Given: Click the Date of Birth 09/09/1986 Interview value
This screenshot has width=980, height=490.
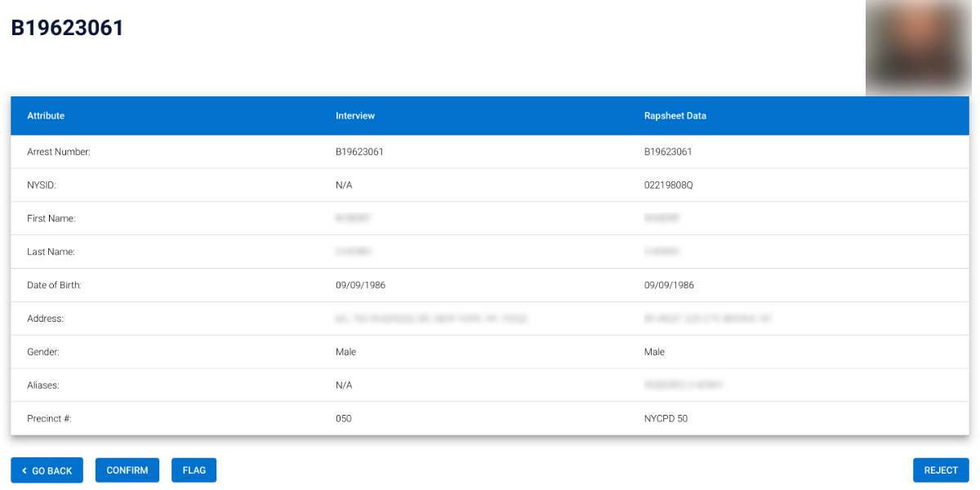Looking at the screenshot, I should [x=360, y=284].
